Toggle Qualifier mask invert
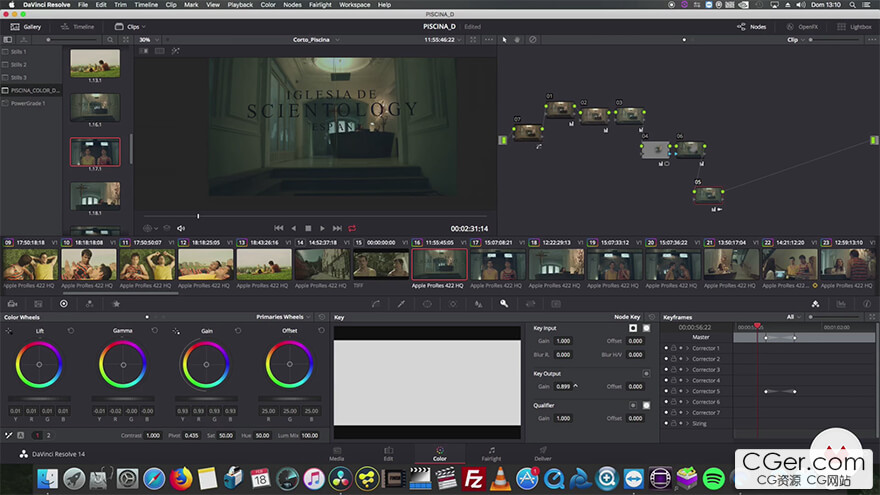Viewport: 880px width, 495px height. 647,405
